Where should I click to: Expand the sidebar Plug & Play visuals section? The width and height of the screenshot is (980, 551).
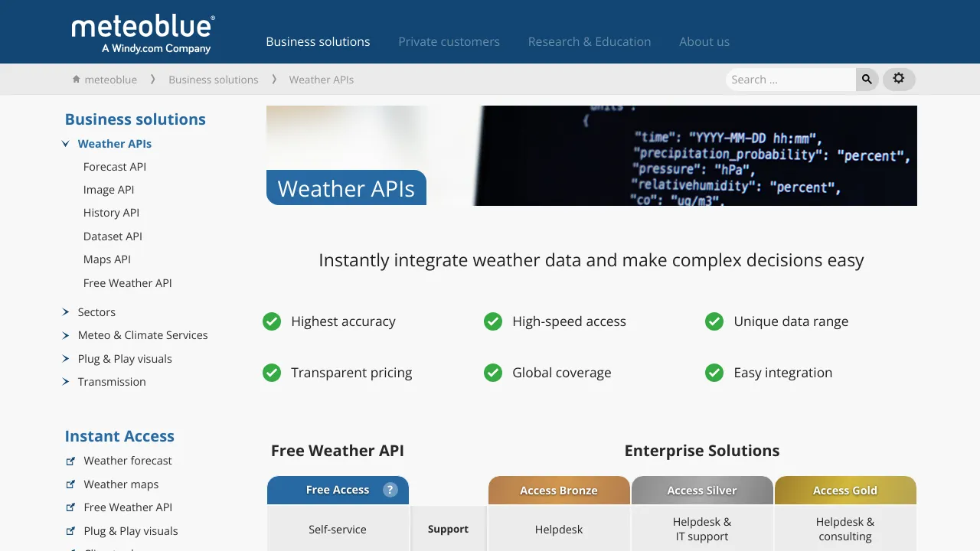[x=66, y=359]
